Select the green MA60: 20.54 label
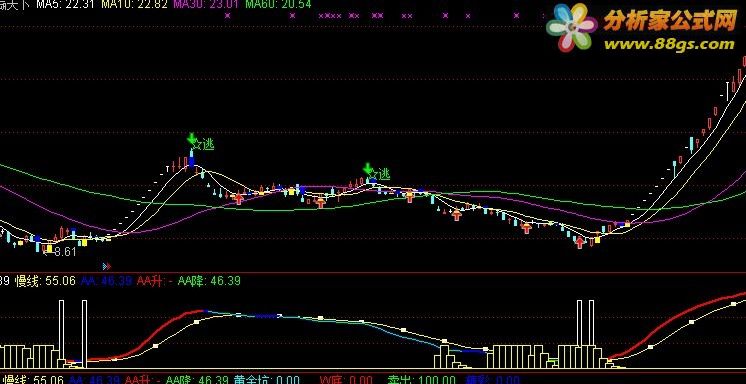 (278, 4)
